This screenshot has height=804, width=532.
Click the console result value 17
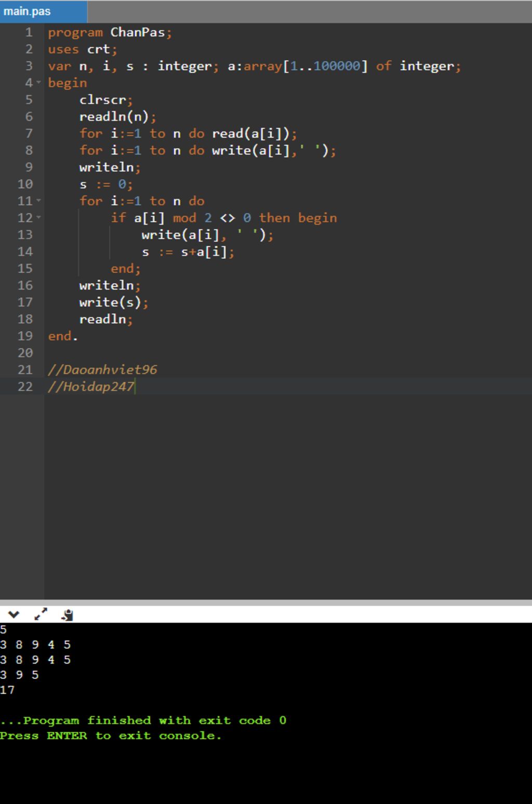coord(7,690)
